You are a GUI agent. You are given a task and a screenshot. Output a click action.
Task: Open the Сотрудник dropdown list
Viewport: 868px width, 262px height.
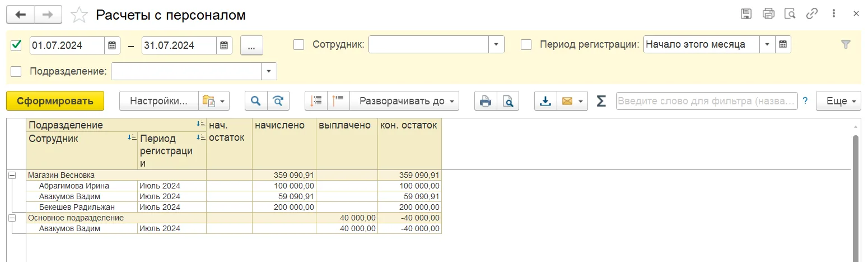(x=497, y=44)
